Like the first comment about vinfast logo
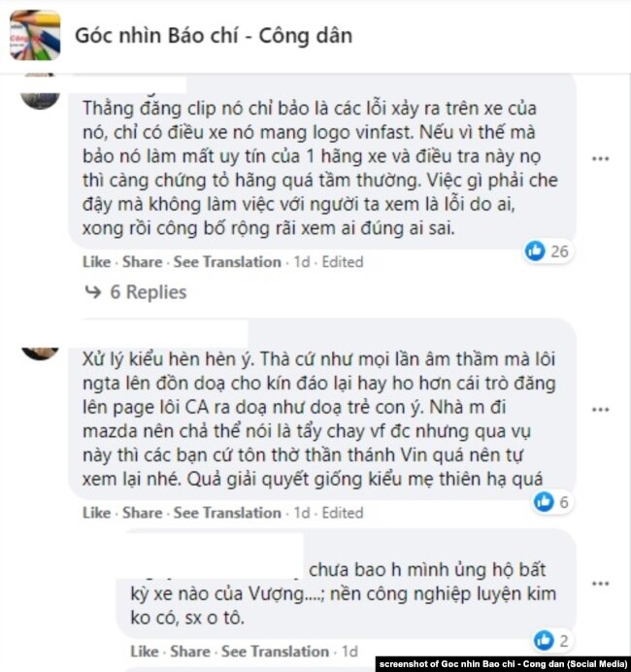This screenshot has height=672, width=631. pyautogui.click(x=96, y=262)
